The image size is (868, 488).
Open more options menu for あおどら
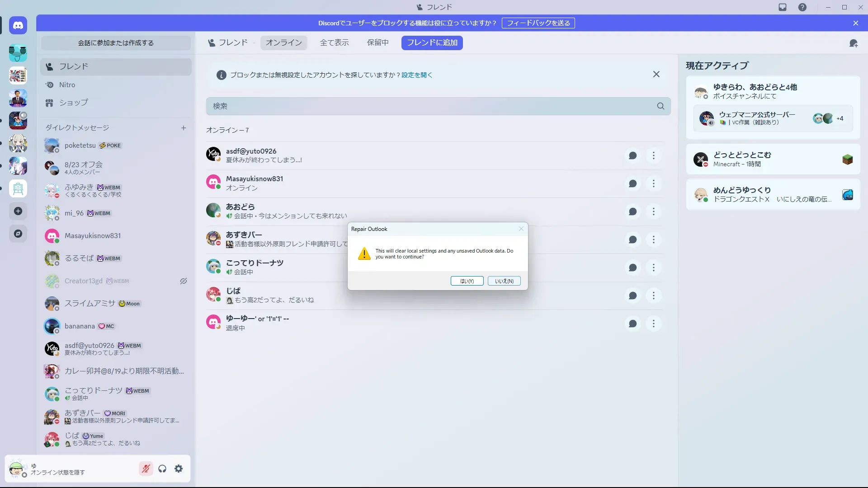point(653,212)
